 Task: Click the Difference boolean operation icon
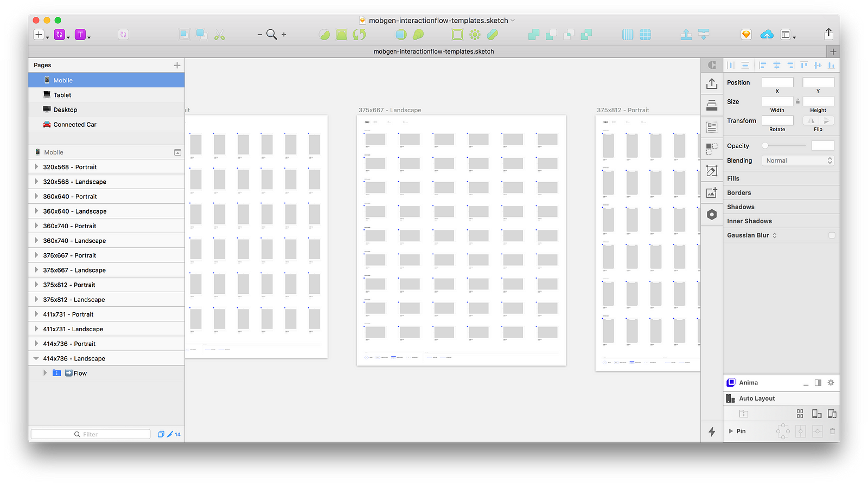click(x=586, y=35)
